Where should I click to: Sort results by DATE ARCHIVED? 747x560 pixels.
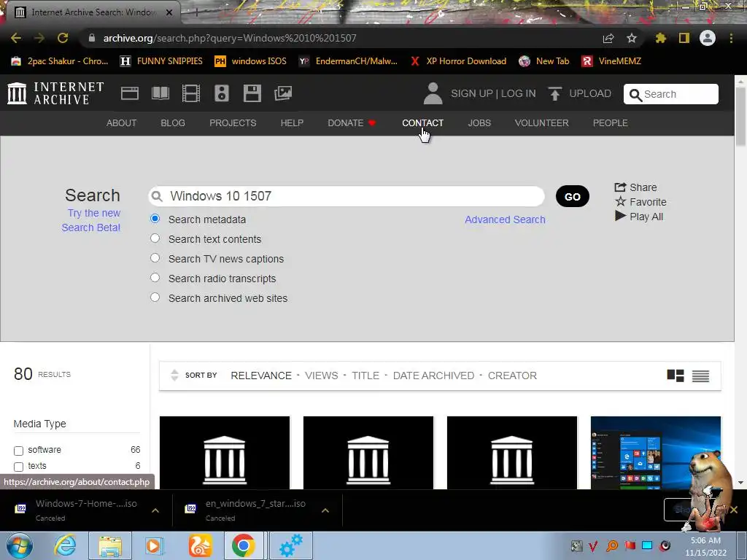(433, 376)
